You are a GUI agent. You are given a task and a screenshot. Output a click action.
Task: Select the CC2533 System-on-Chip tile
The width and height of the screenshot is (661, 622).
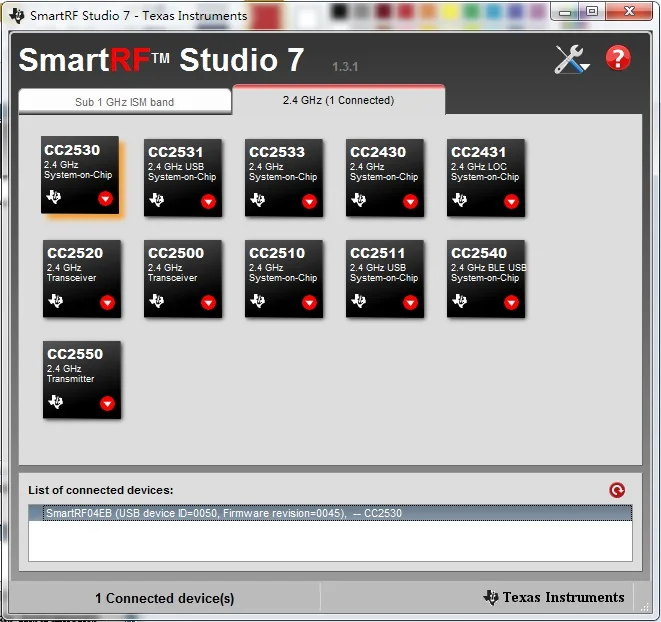tap(284, 178)
